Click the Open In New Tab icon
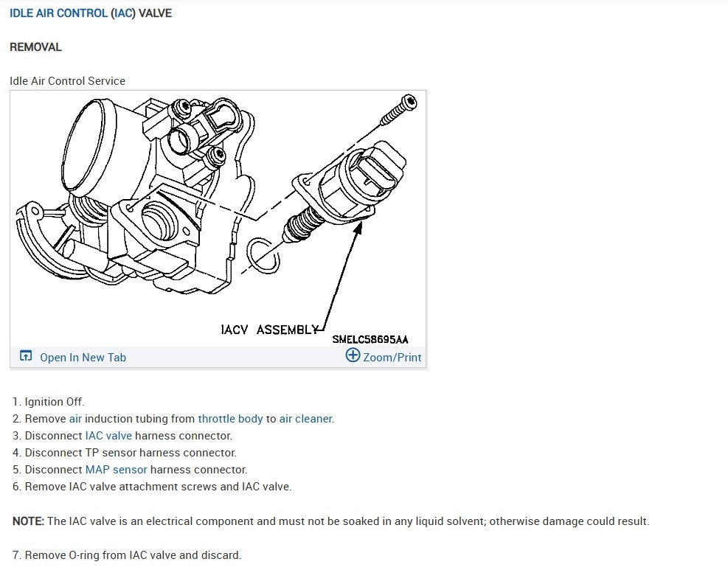 (x=26, y=356)
